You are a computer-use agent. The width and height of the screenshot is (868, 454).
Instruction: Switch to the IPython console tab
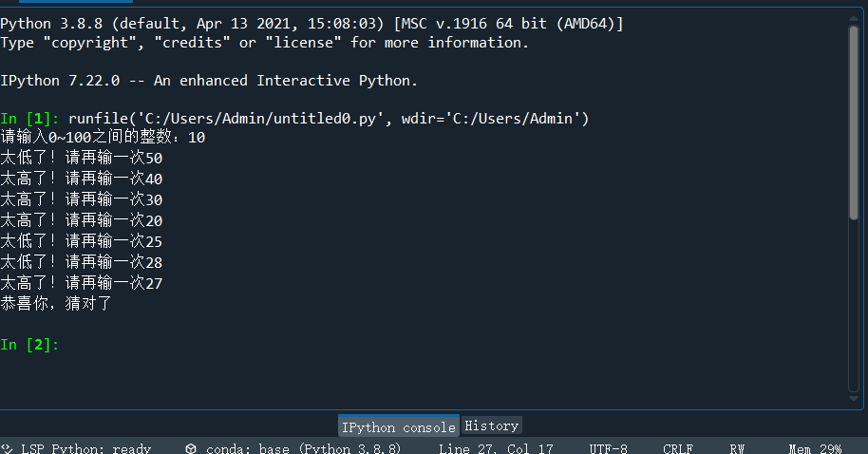(x=398, y=426)
